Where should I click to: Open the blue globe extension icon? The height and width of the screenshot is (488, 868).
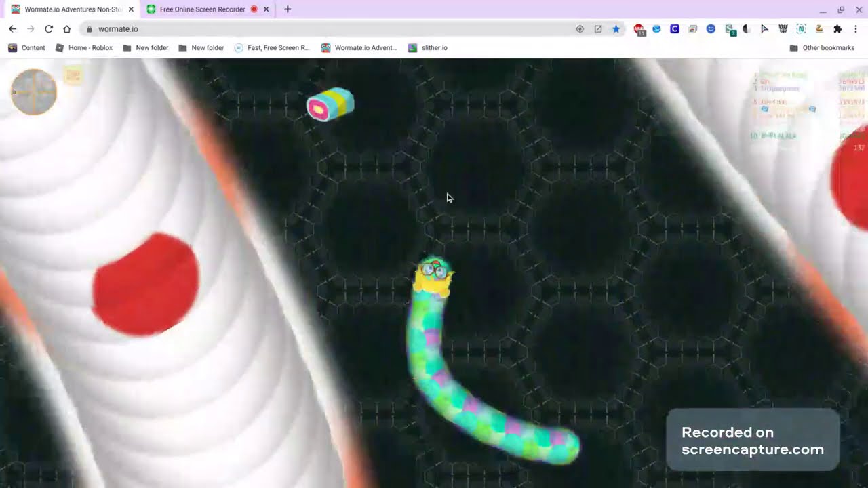656,29
